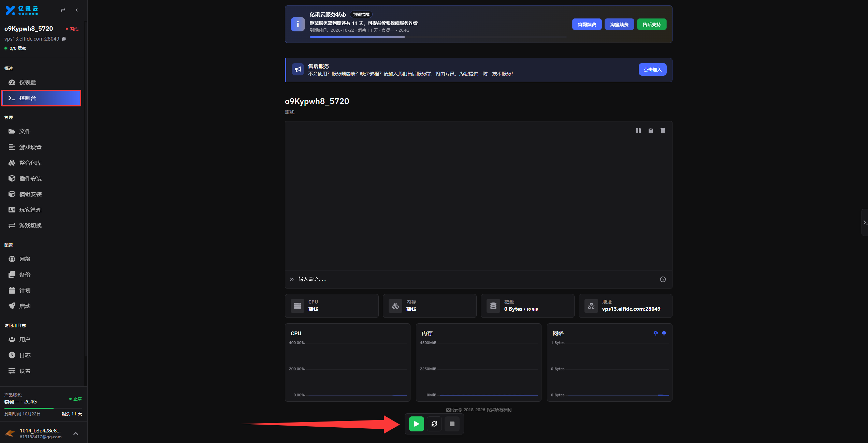Viewport: 868px width, 443px height.
Task: Click the 磁盘 0 Bytes / 50 GiB card
Action: 527,306
